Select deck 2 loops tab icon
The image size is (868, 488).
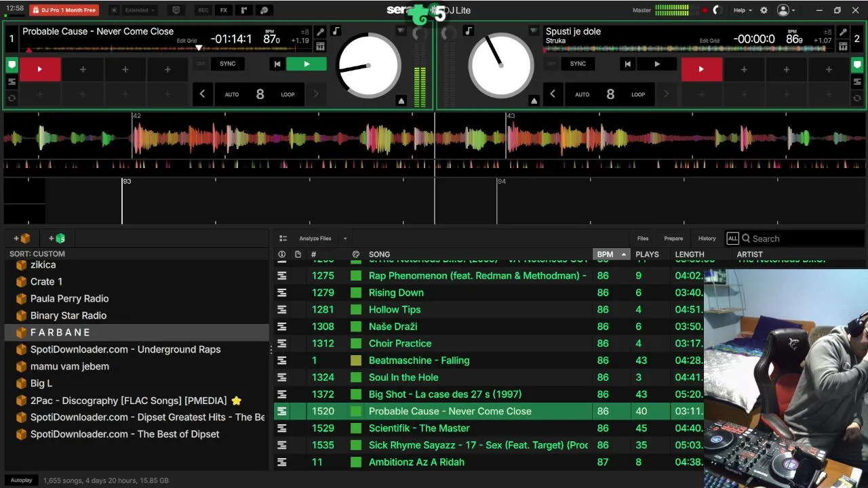pyautogui.click(x=857, y=82)
